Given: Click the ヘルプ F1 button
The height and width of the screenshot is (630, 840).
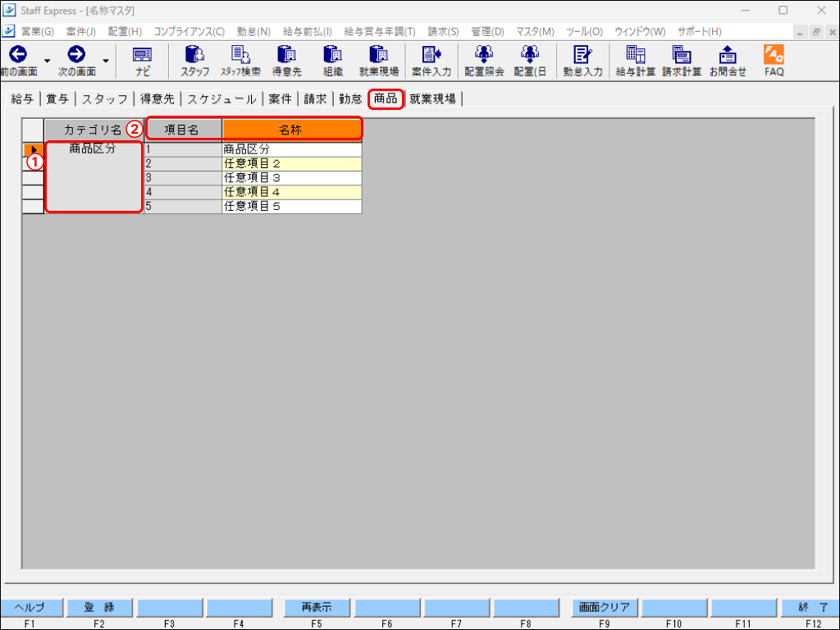Looking at the screenshot, I should [30, 607].
